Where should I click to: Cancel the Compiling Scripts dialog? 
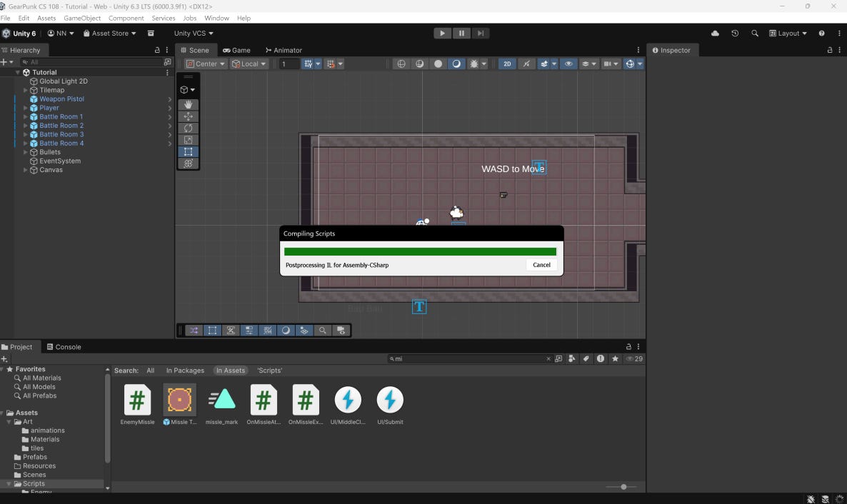pos(541,265)
